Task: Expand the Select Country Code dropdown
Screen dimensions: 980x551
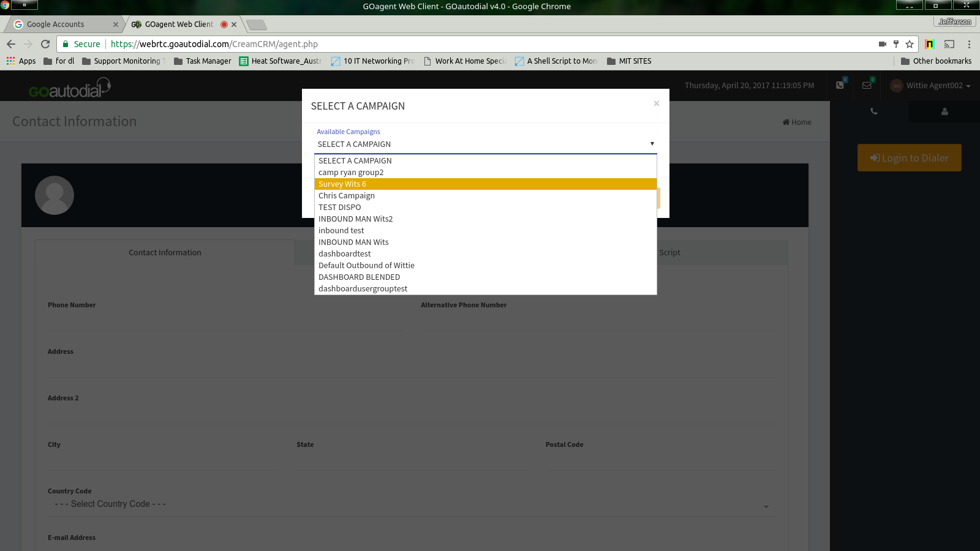Action: [x=412, y=504]
